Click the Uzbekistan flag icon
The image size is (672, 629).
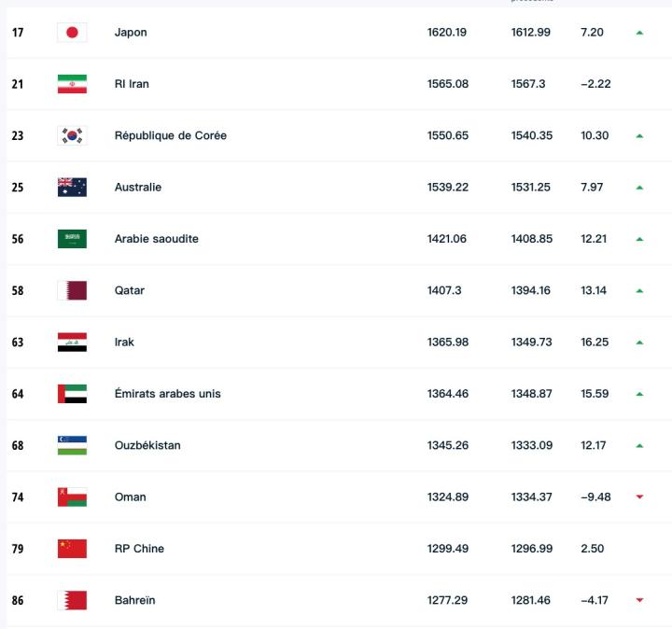click(72, 445)
